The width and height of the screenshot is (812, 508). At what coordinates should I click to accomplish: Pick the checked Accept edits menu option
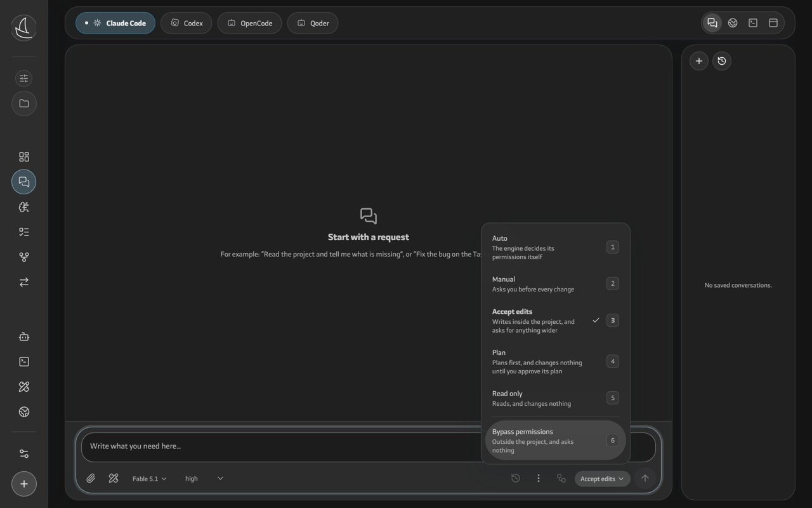pos(556,321)
